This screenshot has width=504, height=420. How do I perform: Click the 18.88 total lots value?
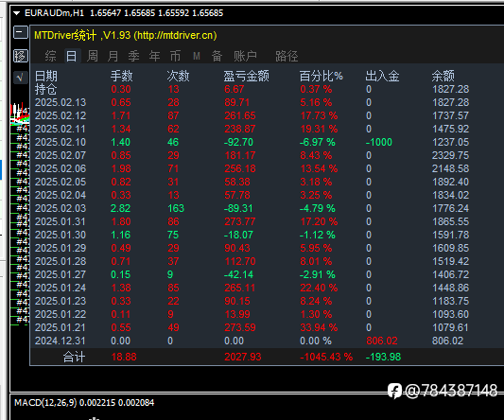[x=124, y=357]
